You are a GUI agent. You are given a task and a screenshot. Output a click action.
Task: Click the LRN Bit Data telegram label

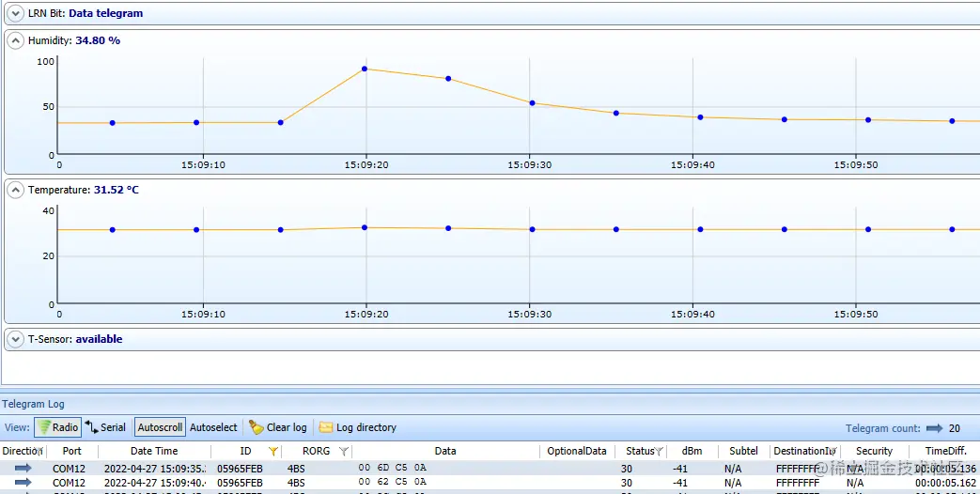tap(105, 13)
